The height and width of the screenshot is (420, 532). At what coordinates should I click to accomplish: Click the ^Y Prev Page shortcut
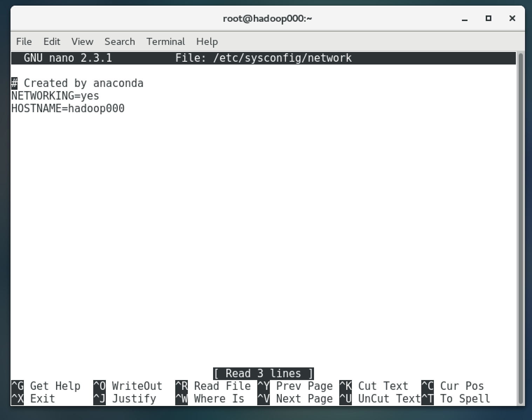pos(295,386)
